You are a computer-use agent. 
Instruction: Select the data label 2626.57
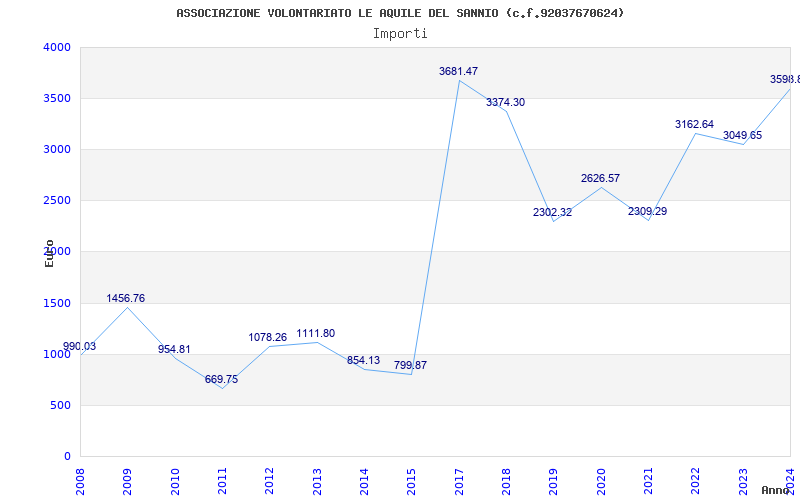point(601,179)
